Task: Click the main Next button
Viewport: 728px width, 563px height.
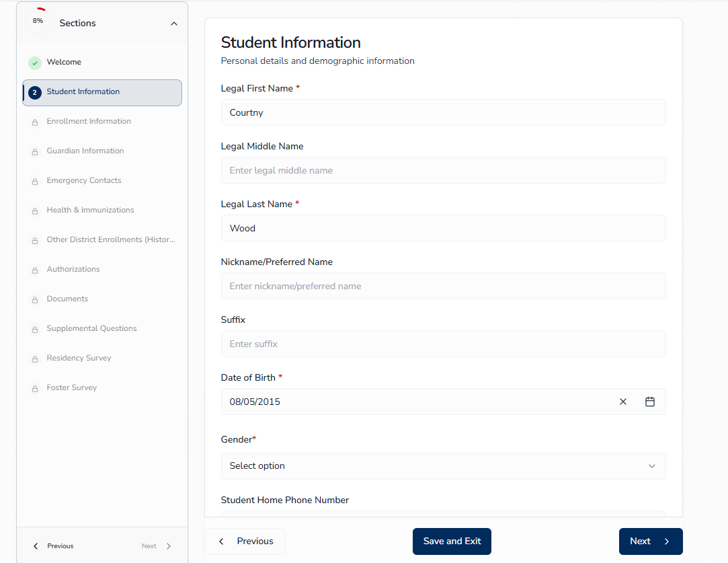Action: pyautogui.click(x=651, y=541)
